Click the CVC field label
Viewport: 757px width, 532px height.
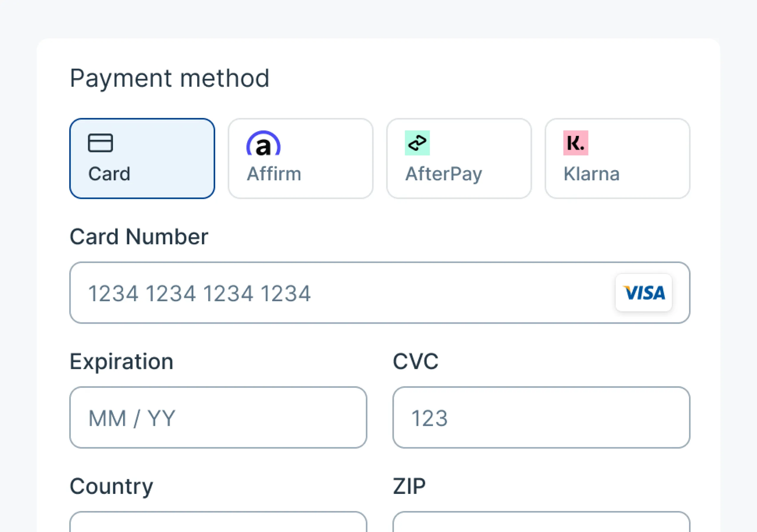point(415,361)
